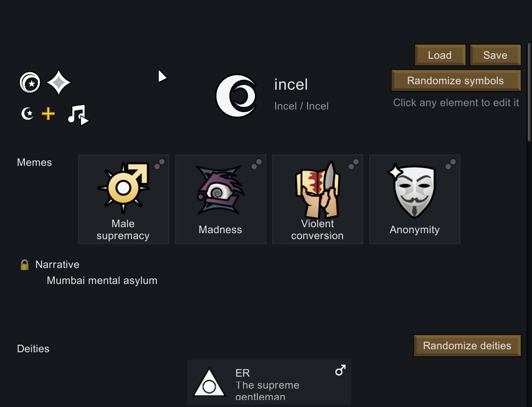Play the ideoligion music preview
This screenshot has height=407, width=532.
click(x=78, y=115)
